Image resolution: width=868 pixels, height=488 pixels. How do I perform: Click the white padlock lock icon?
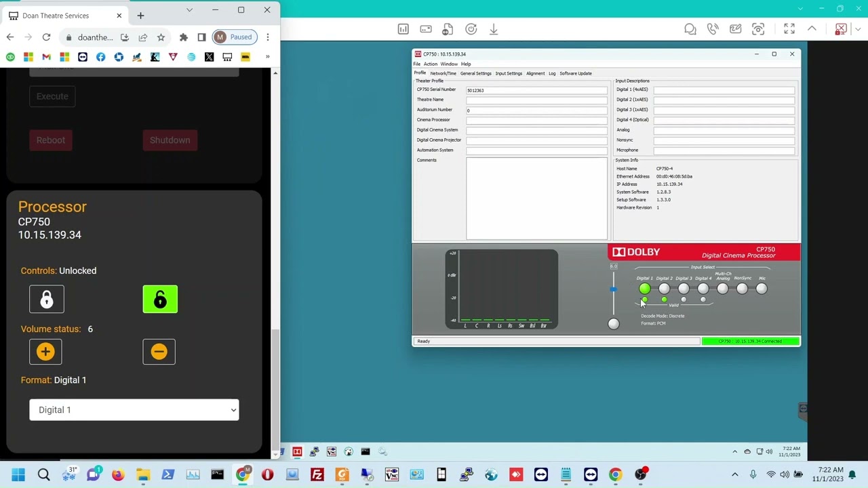point(47,300)
